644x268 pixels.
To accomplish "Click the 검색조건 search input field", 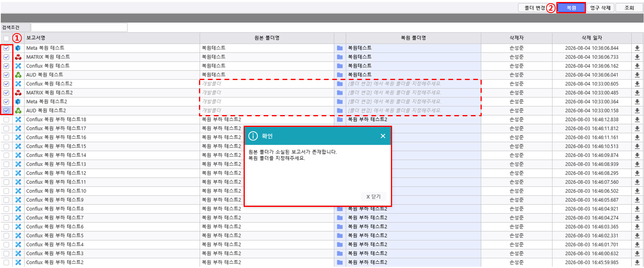I will tap(79, 27).
